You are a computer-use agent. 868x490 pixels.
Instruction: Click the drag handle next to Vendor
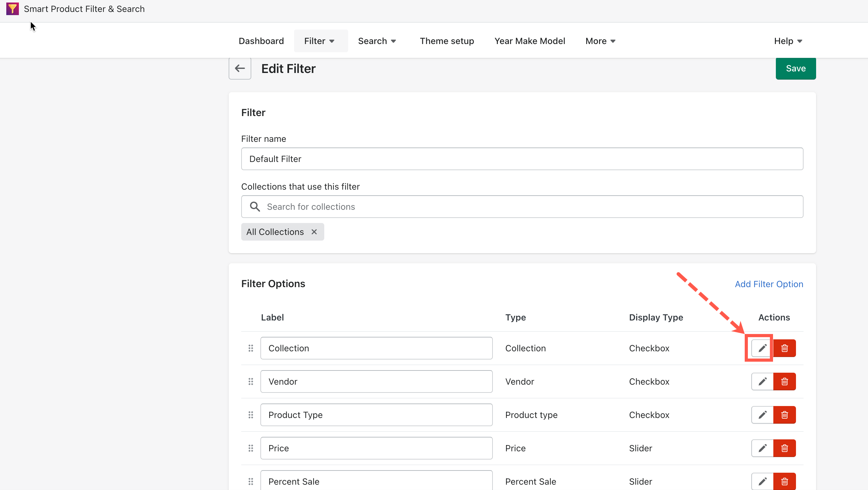coord(251,381)
